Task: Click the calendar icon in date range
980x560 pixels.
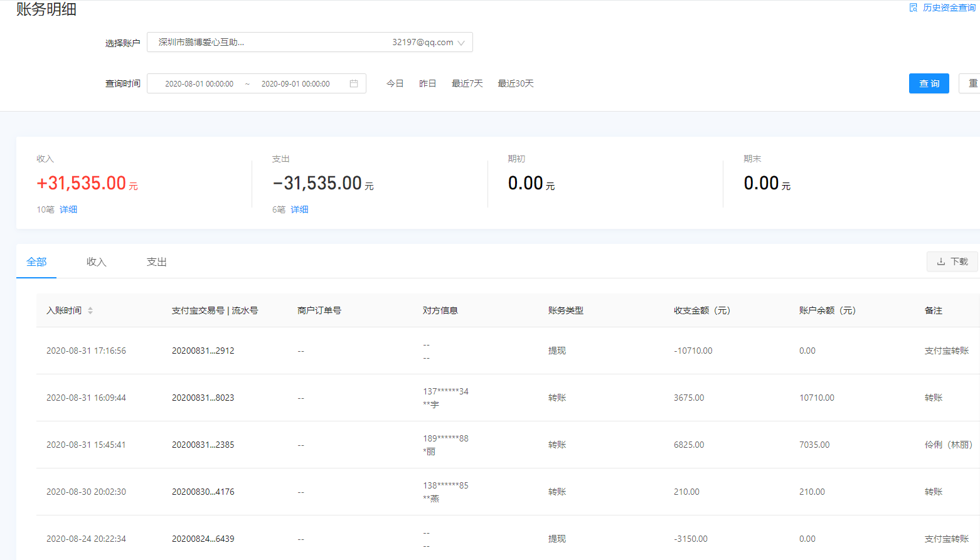Action: point(354,83)
